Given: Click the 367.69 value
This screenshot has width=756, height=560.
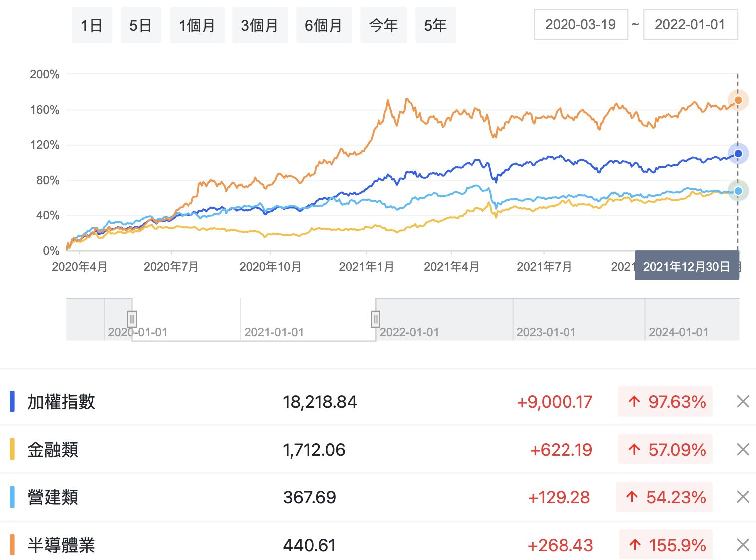Looking at the screenshot, I should [x=309, y=497].
